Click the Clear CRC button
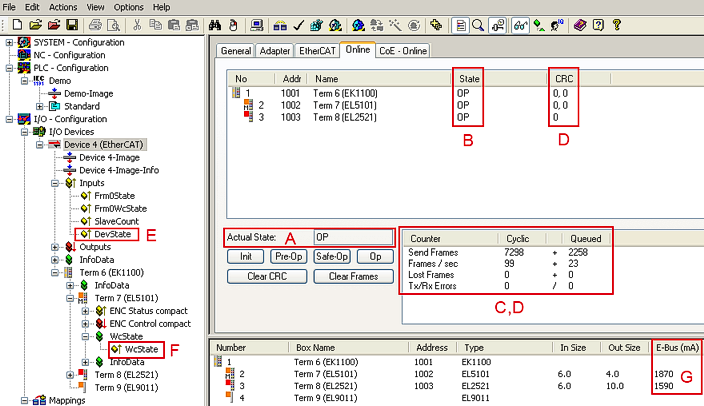This screenshot has height=406, width=704. click(x=267, y=276)
